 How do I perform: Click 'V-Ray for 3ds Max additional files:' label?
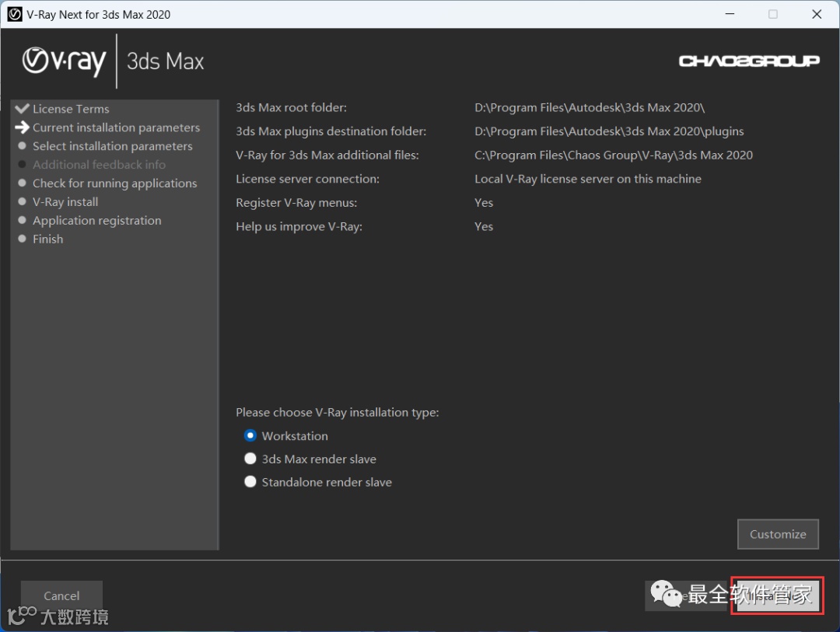327,155
